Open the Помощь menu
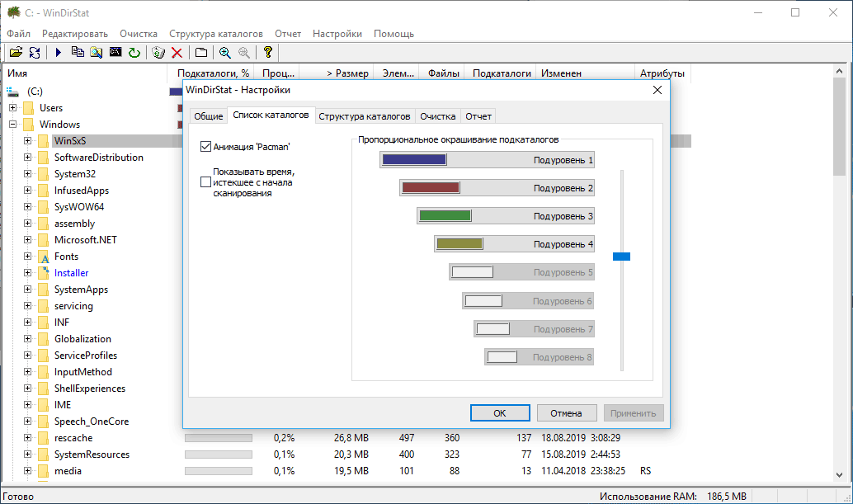 pos(394,34)
